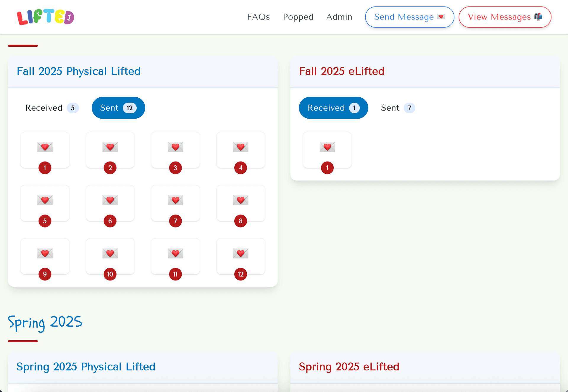Go to the Popped page
This screenshot has width=568, height=392.
coord(298,17)
